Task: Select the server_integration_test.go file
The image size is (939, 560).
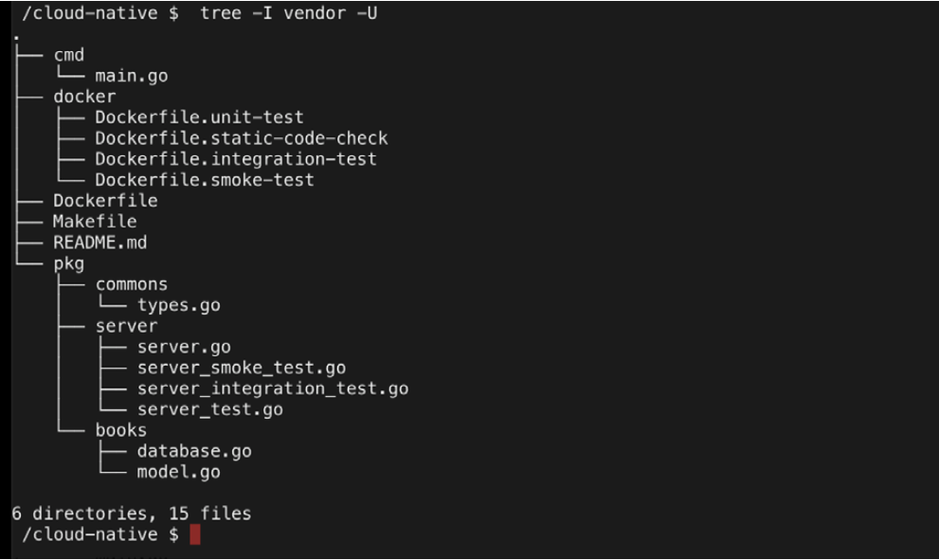Action: tap(272, 388)
